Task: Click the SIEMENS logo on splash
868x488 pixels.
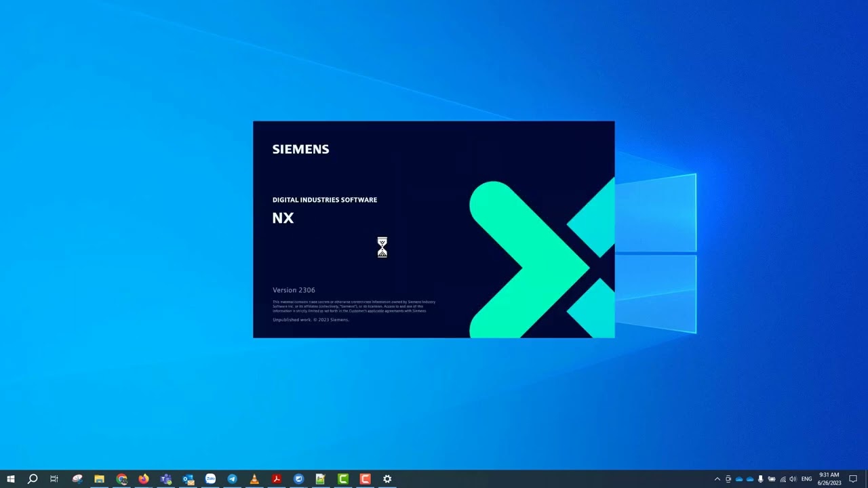Action: click(300, 149)
